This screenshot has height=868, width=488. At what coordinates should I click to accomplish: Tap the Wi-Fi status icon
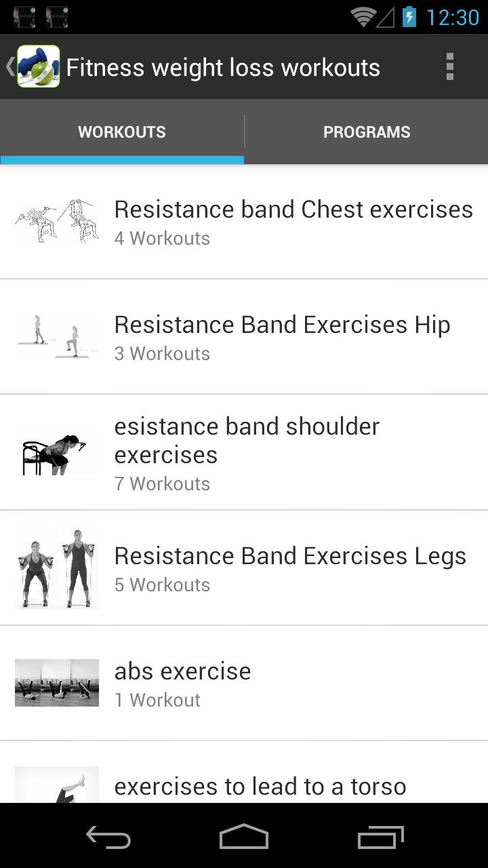(x=364, y=17)
